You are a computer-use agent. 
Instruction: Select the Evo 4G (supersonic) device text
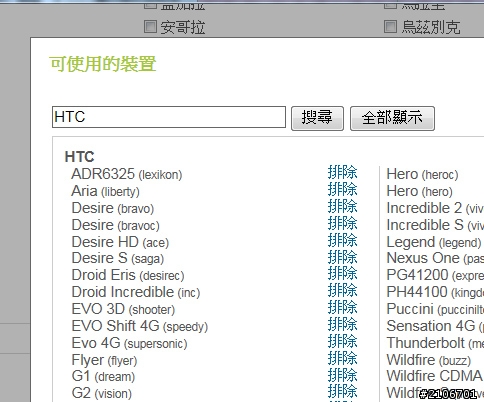pos(129,343)
